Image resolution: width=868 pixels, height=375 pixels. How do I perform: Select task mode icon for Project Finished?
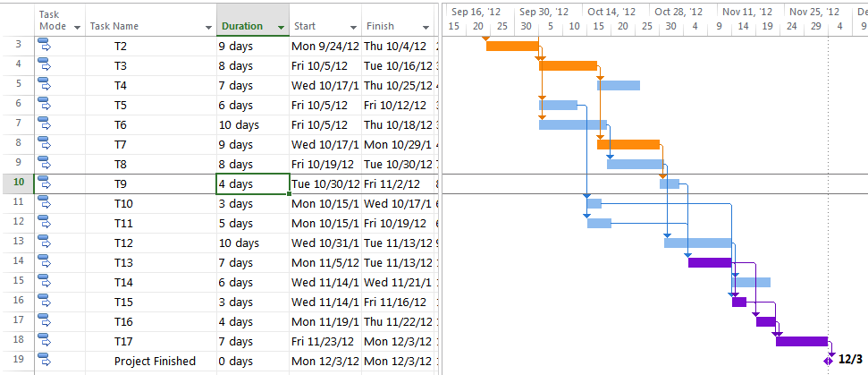(x=45, y=359)
